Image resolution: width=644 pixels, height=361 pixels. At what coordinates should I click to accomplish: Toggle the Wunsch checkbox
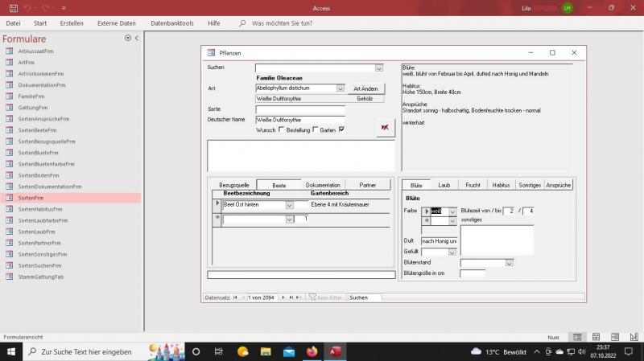(281, 129)
